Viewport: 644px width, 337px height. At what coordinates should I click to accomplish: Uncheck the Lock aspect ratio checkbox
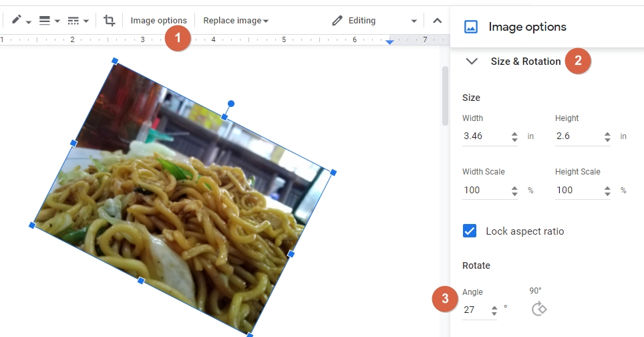click(x=470, y=231)
